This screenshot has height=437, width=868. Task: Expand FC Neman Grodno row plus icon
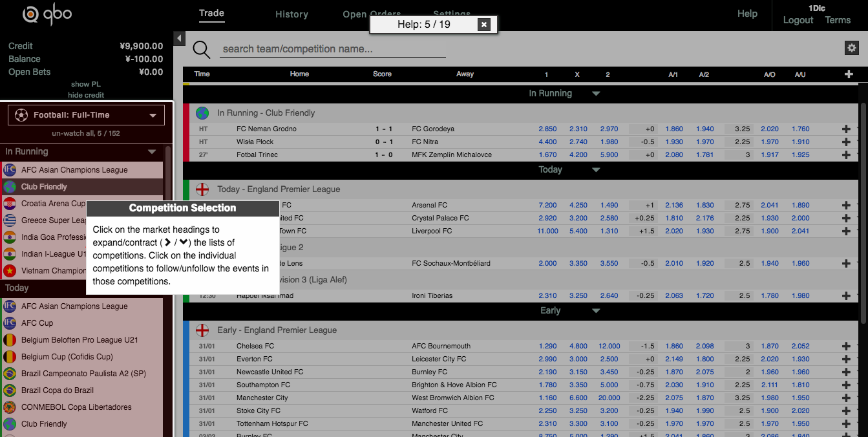click(x=847, y=129)
